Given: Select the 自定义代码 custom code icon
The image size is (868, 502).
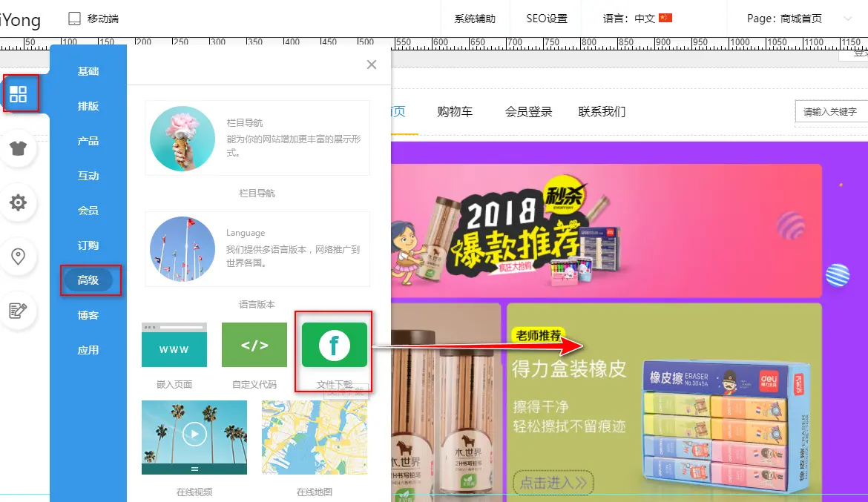Looking at the screenshot, I should pyautogui.click(x=254, y=345).
